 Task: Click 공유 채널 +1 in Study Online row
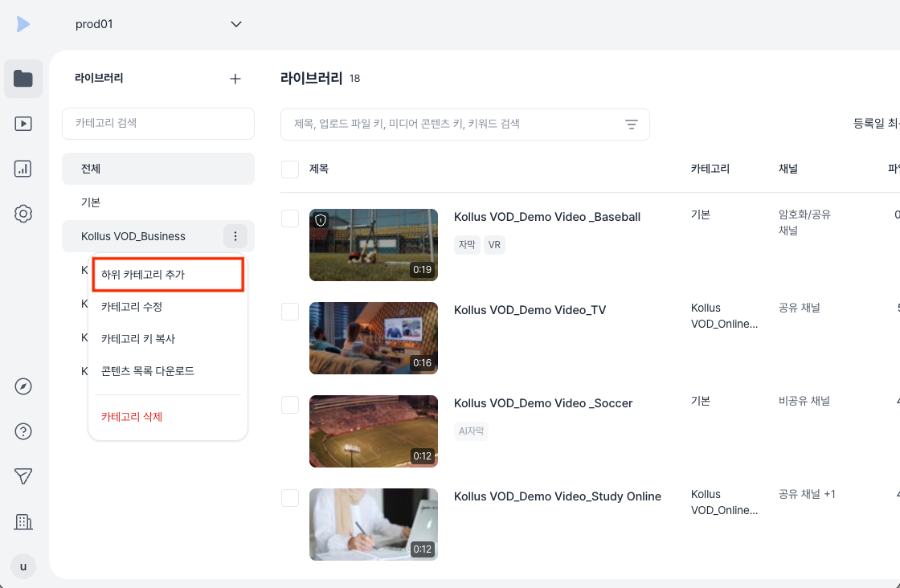(807, 495)
